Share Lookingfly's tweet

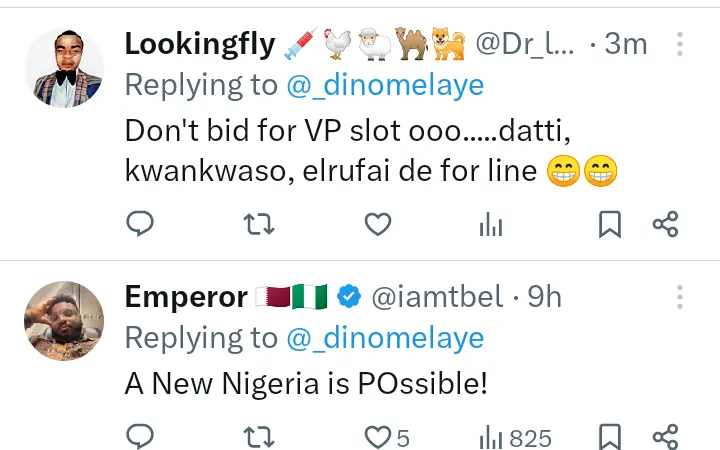click(x=666, y=225)
